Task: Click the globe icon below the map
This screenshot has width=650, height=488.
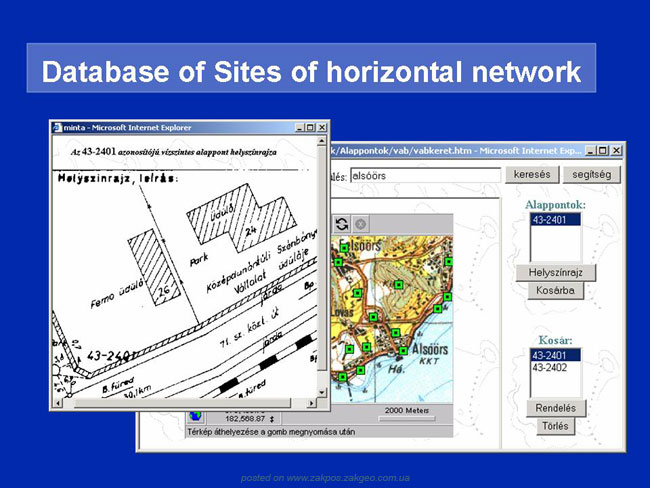Action: click(195, 415)
